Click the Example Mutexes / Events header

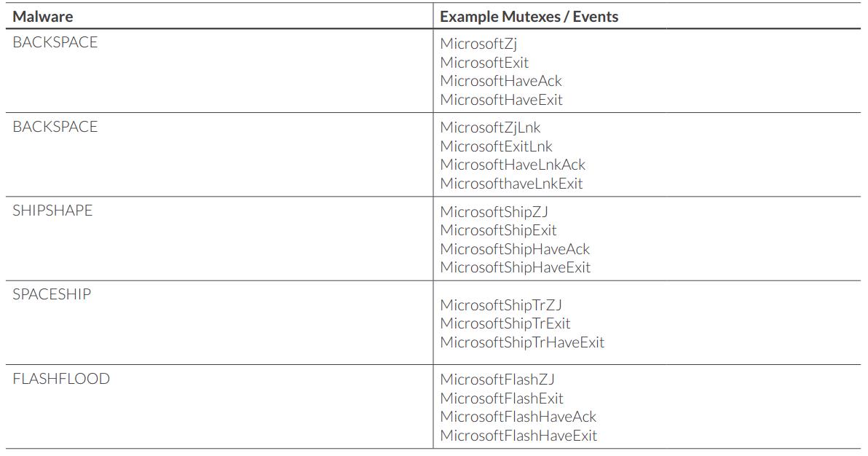click(x=529, y=16)
